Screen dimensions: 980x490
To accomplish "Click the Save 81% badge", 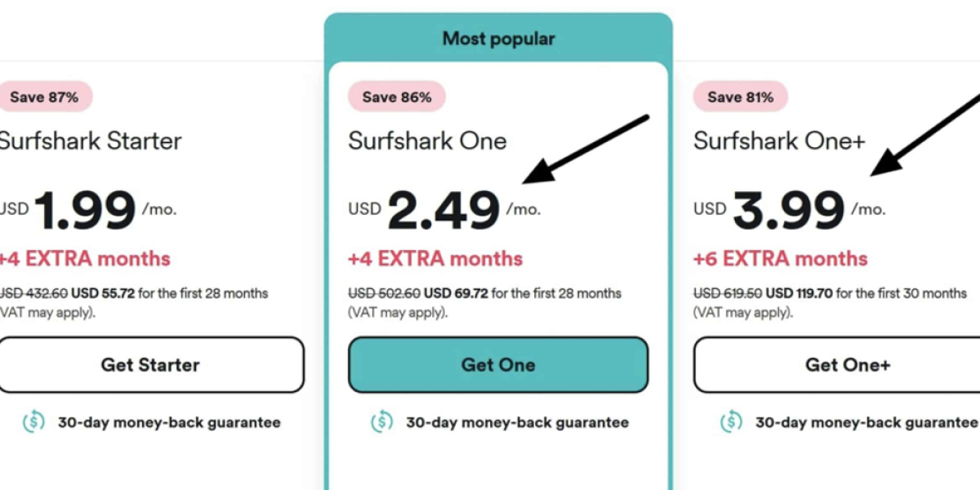I will pyautogui.click(x=740, y=97).
